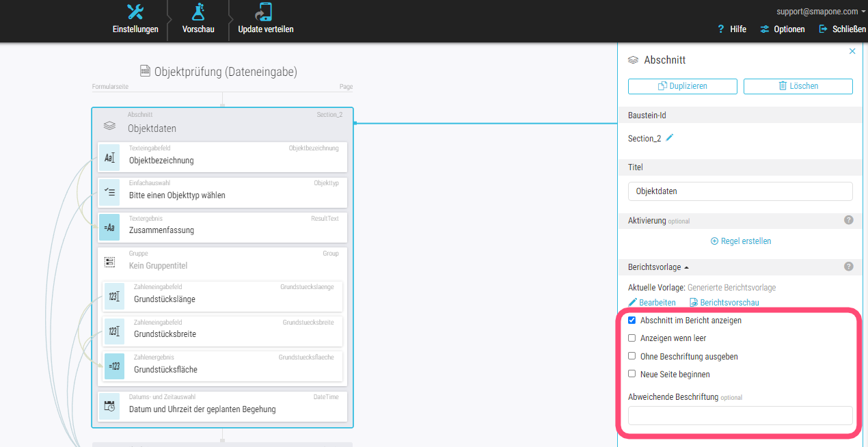This screenshot has width=868, height=447.
Task: Click the Gruppe group icon
Action: click(109, 262)
